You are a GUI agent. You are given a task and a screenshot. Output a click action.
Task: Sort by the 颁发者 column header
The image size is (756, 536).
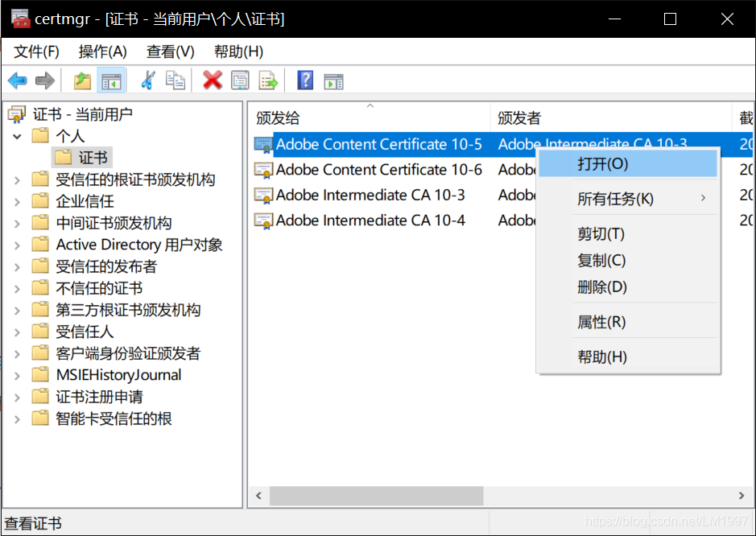(x=611, y=118)
